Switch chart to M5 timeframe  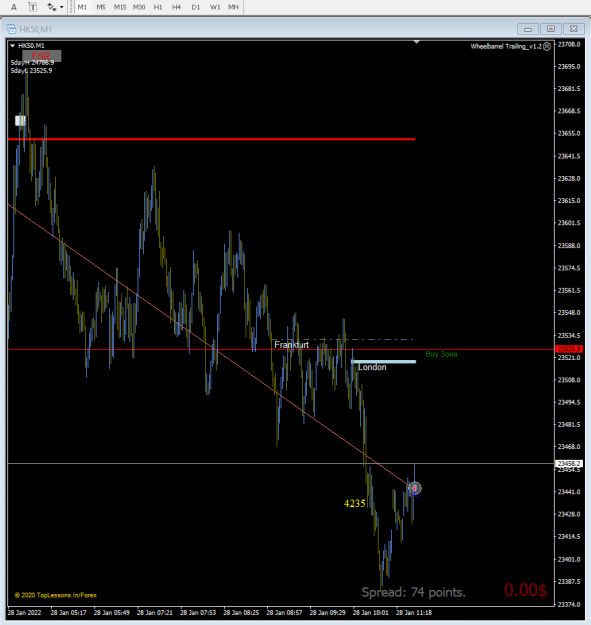point(101,7)
